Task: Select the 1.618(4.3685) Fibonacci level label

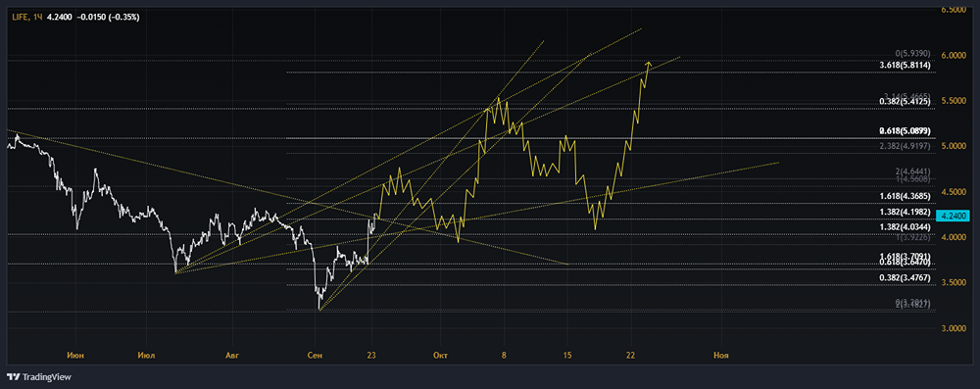Action: click(x=906, y=196)
